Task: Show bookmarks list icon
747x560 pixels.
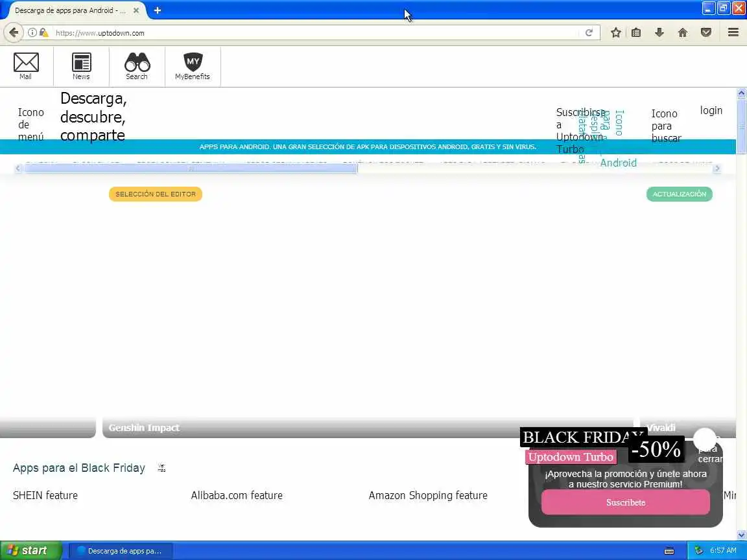Action: click(636, 32)
